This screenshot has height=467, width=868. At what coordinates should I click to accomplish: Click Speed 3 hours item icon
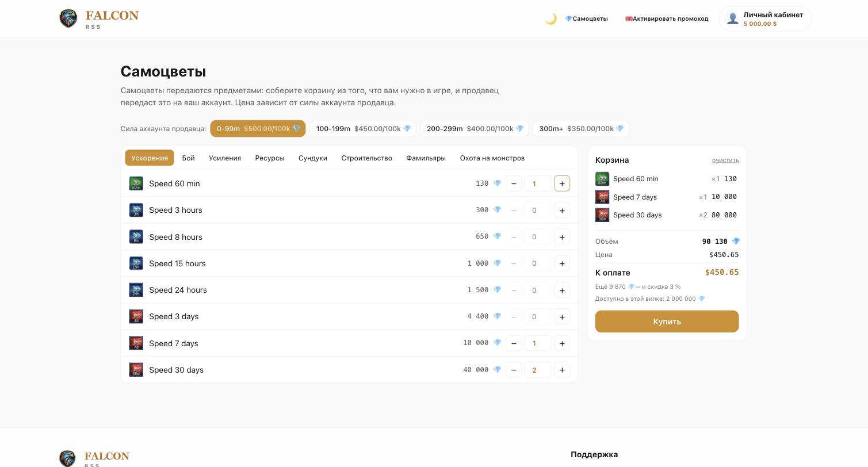[136, 210]
